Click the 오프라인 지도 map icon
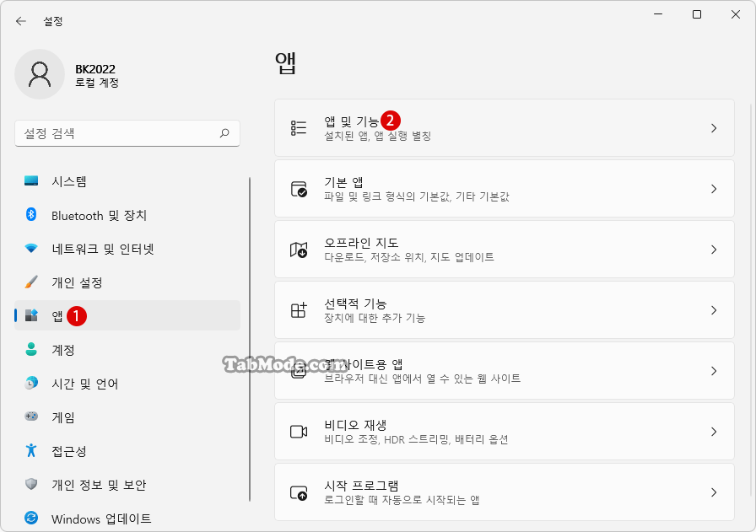 click(299, 250)
